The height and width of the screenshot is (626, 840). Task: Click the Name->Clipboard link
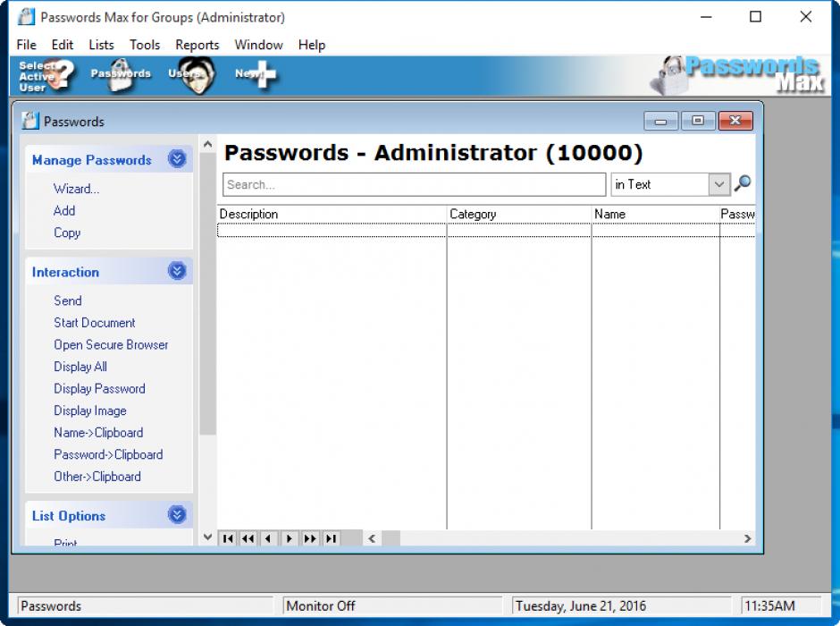(x=98, y=433)
